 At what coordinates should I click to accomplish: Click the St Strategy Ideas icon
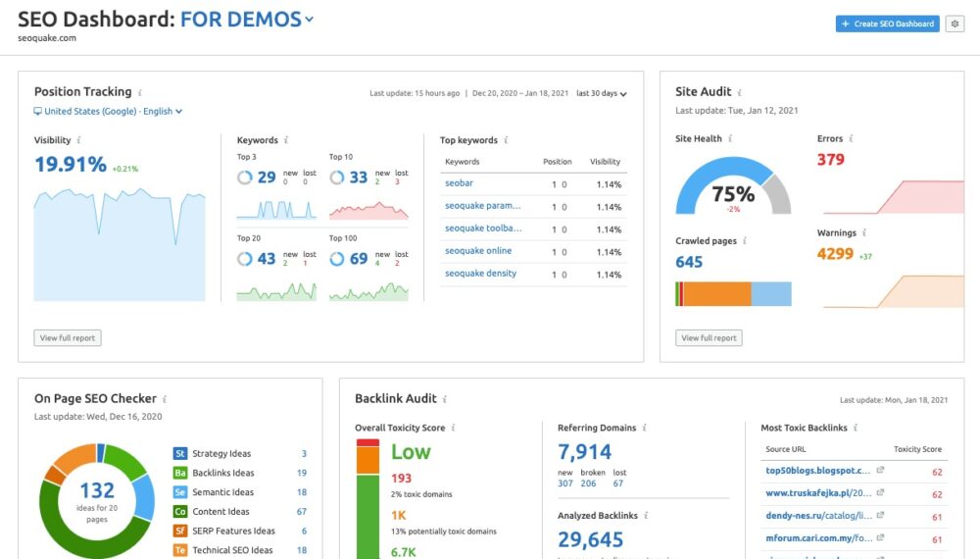point(180,453)
